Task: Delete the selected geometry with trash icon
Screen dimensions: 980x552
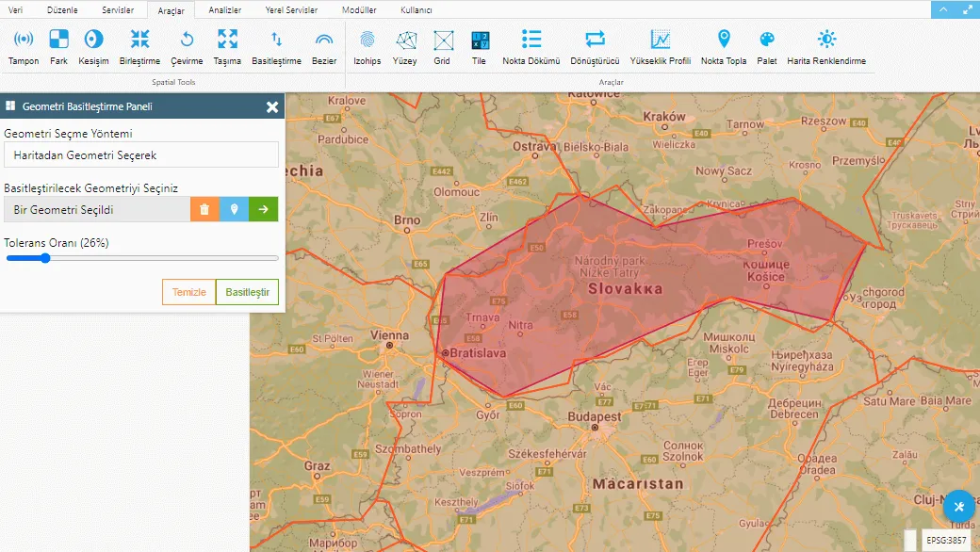Action: point(204,210)
